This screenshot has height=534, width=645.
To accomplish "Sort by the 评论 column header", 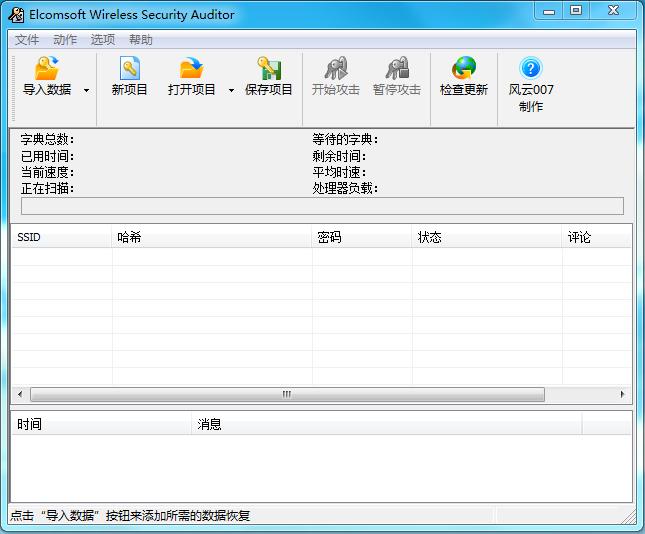I will [596, 237].
